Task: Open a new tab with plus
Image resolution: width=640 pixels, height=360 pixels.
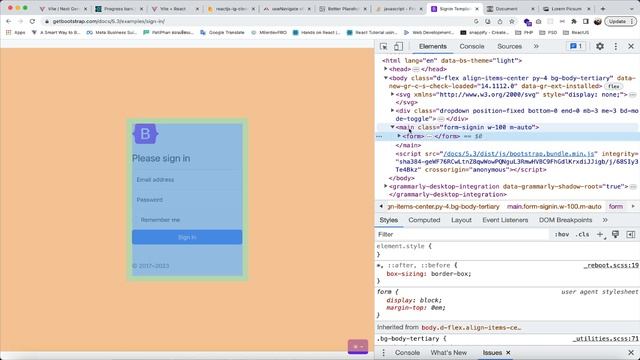Action: pos(603,9)
